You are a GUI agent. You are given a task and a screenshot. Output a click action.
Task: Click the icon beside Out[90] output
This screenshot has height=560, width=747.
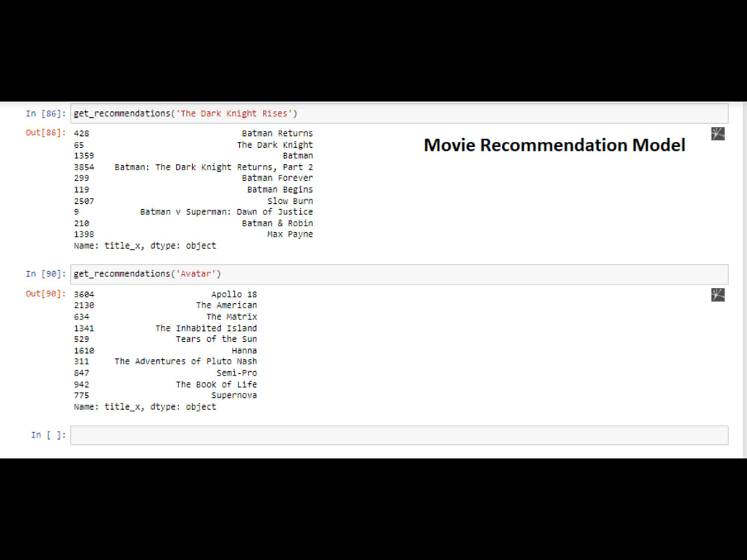pos(717,295)
